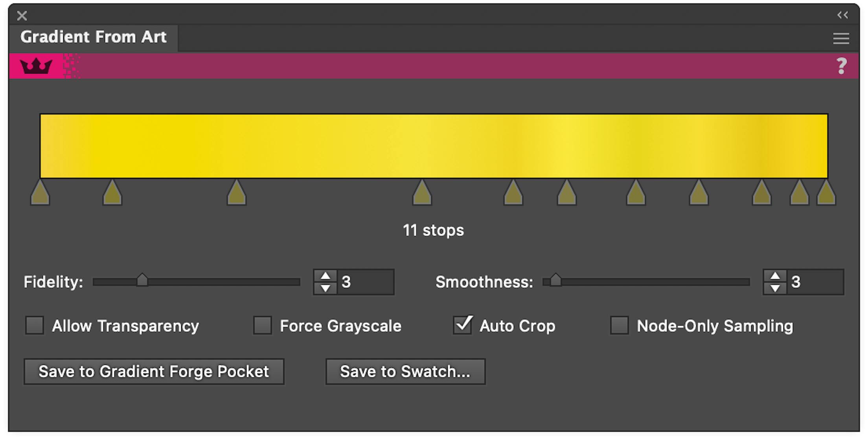Decrease Smoothness using the down stepper arrow

775,289
